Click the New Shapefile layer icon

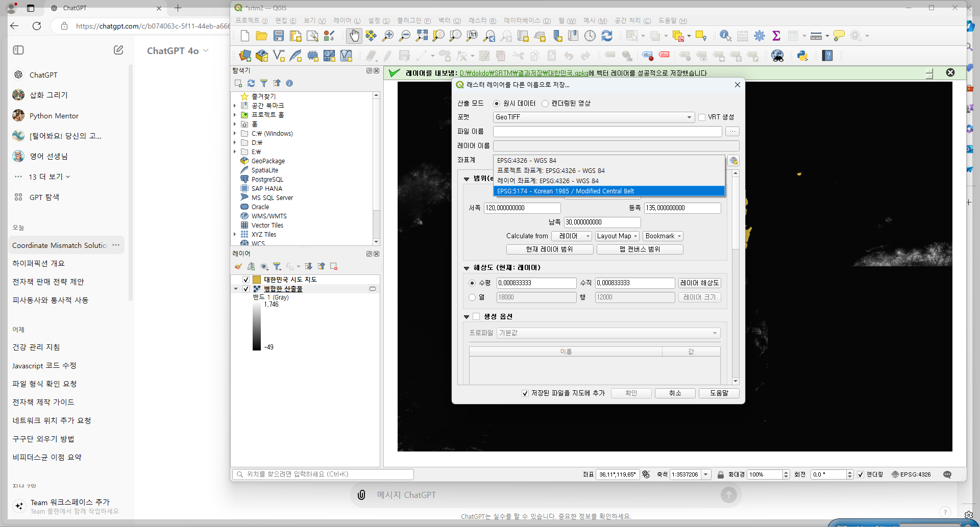[x=279, y=56]
